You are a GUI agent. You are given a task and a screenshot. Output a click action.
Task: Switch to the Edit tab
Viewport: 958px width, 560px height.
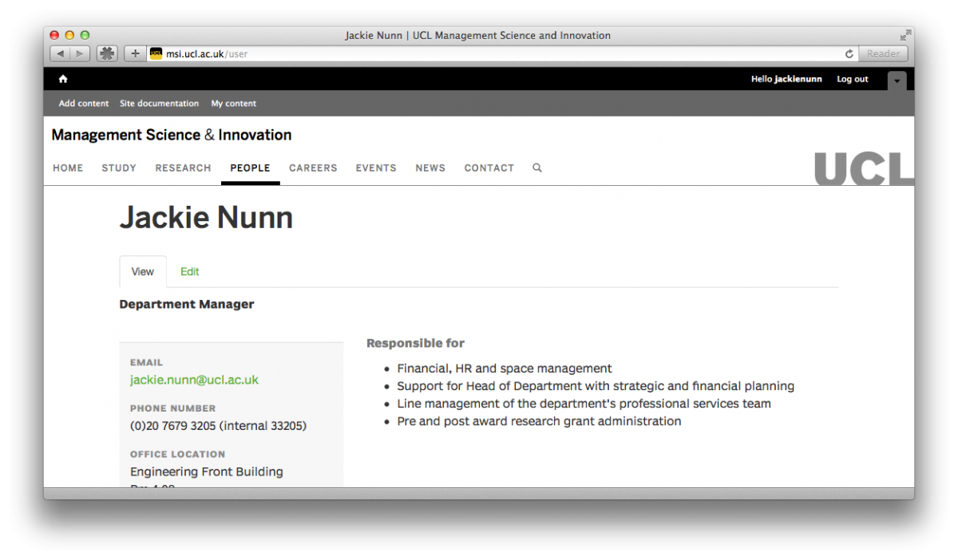point(190,271)
